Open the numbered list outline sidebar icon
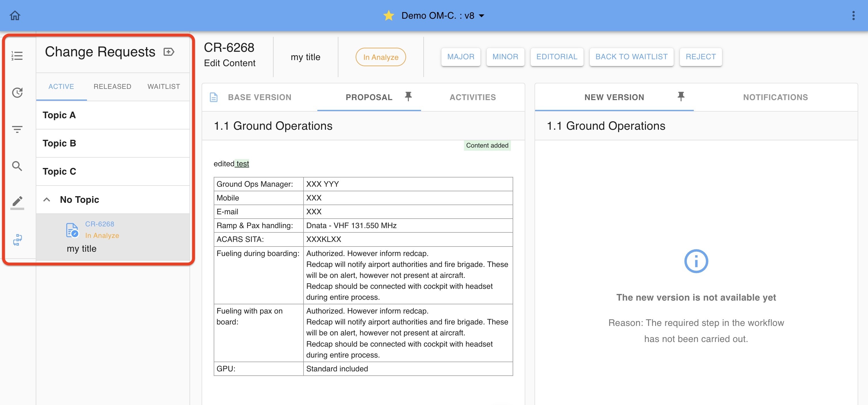 (17, 56)
